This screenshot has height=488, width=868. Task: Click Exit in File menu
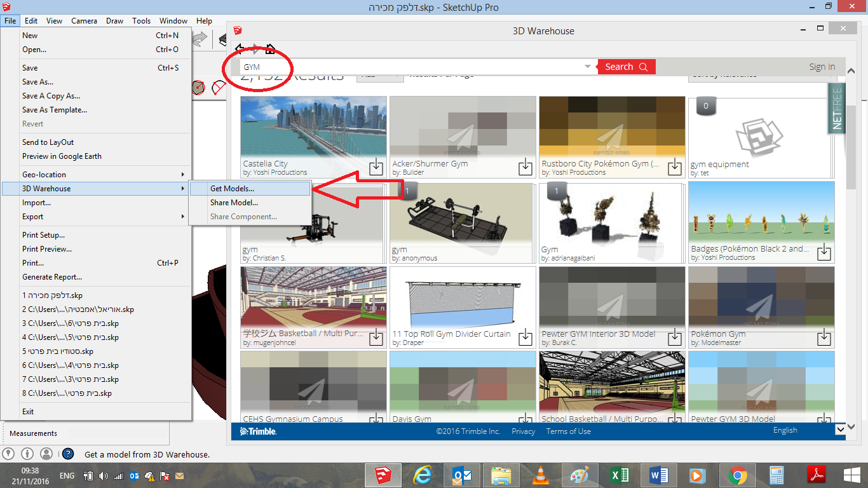pos(97,412)
